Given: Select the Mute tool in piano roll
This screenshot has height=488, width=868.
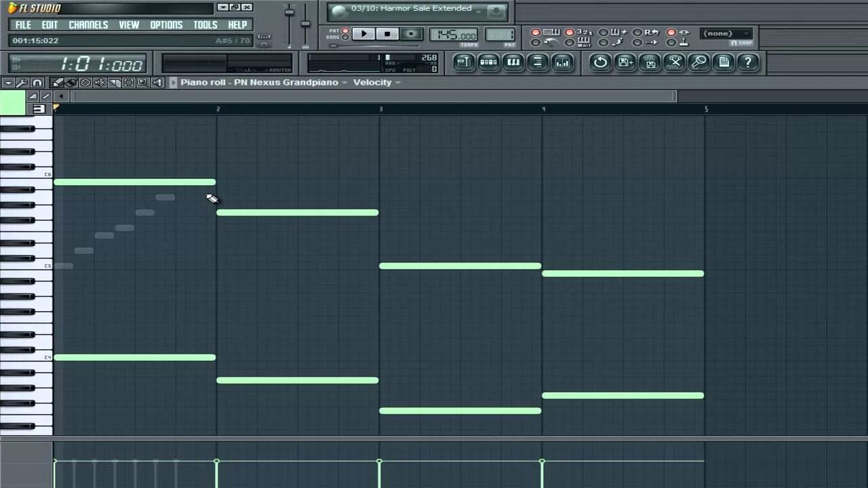Looking at the screenshot, I should (100, 83).
